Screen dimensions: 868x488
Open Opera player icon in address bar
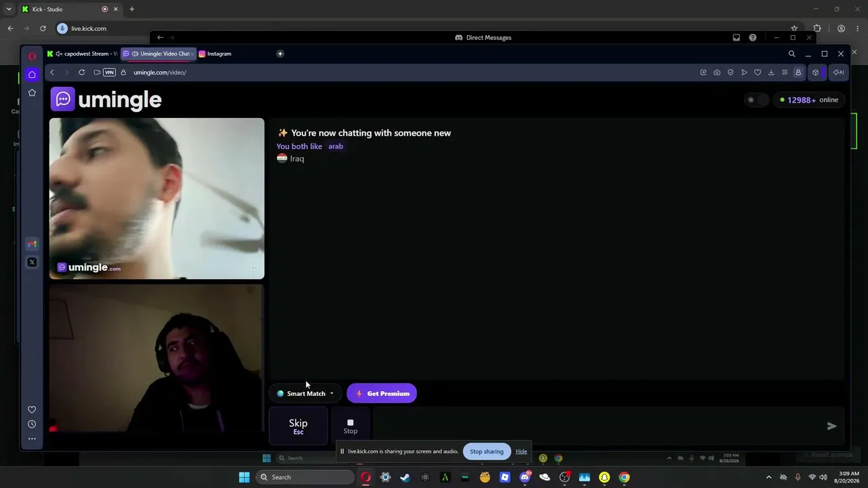744,73
